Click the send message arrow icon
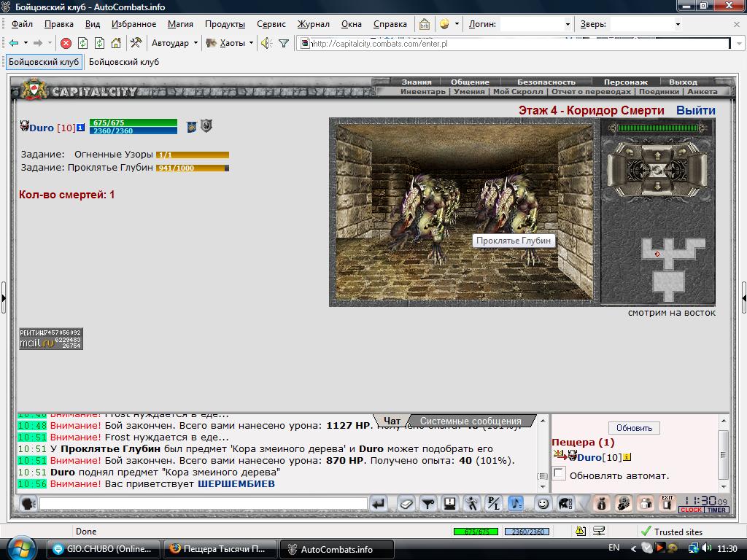This screenshot has height=560, width=747. coord(379,504)
